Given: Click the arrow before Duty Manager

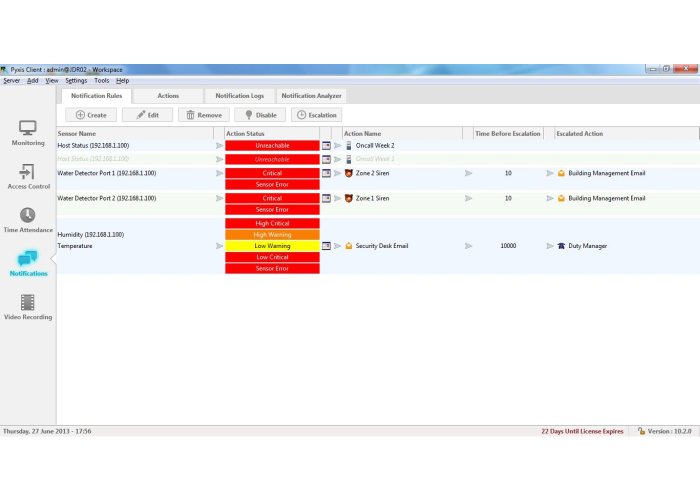Looking at the screenshot, I should pos(550,246).
